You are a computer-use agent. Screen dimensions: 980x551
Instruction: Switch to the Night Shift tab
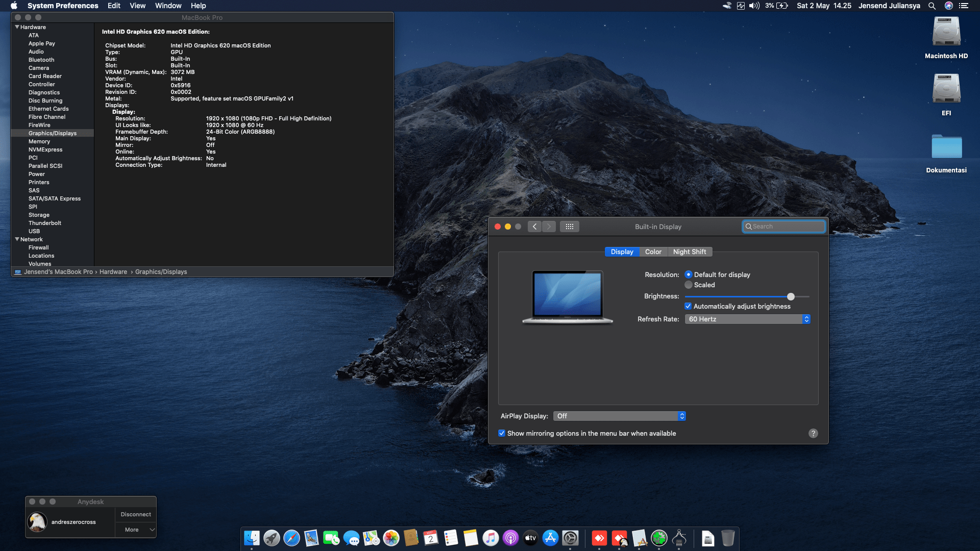click(x=690, y=252)
